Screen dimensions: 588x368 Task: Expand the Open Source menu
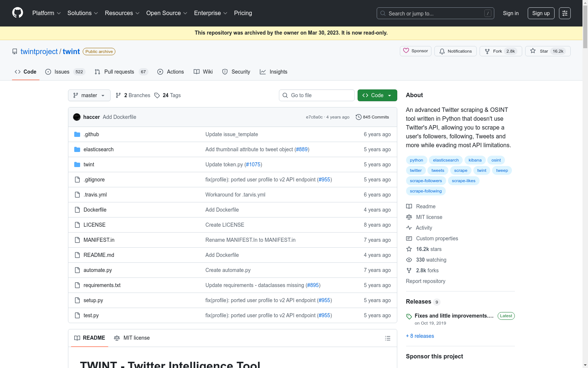(167, 13)
